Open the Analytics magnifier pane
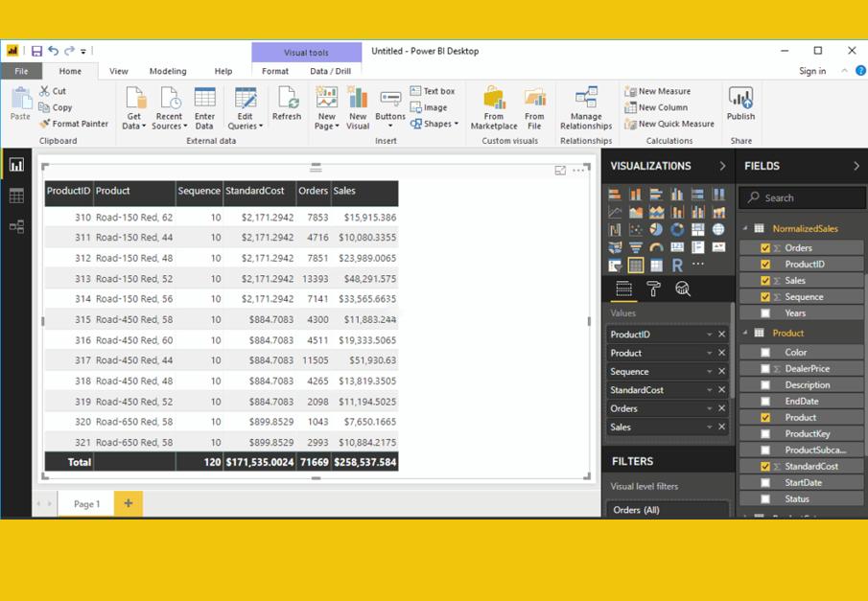Image resolution: width=868 pixels, height=601 pixels. tap(683, 289)
